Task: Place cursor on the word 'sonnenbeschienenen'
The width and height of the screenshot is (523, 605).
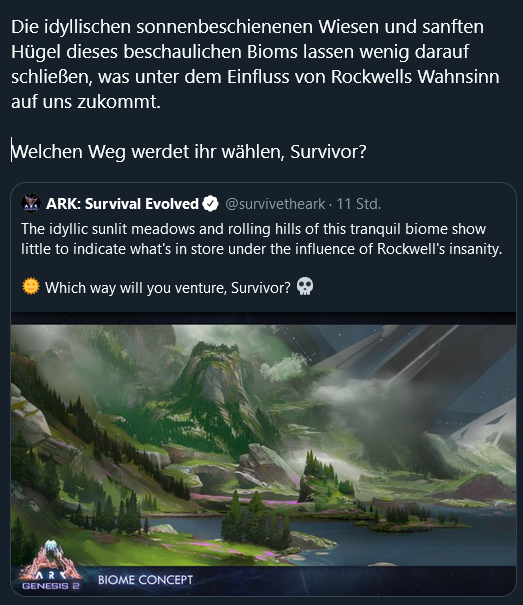Action: 225,27
